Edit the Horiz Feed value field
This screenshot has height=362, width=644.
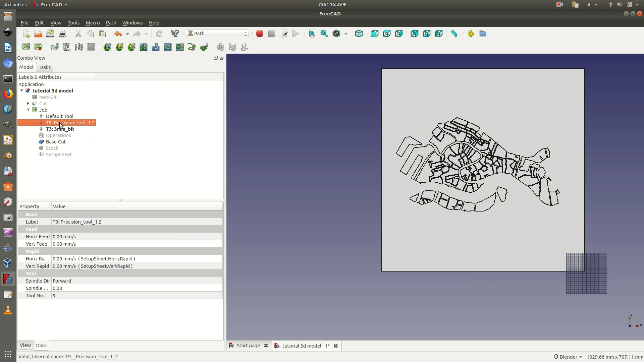pos(137,237)
